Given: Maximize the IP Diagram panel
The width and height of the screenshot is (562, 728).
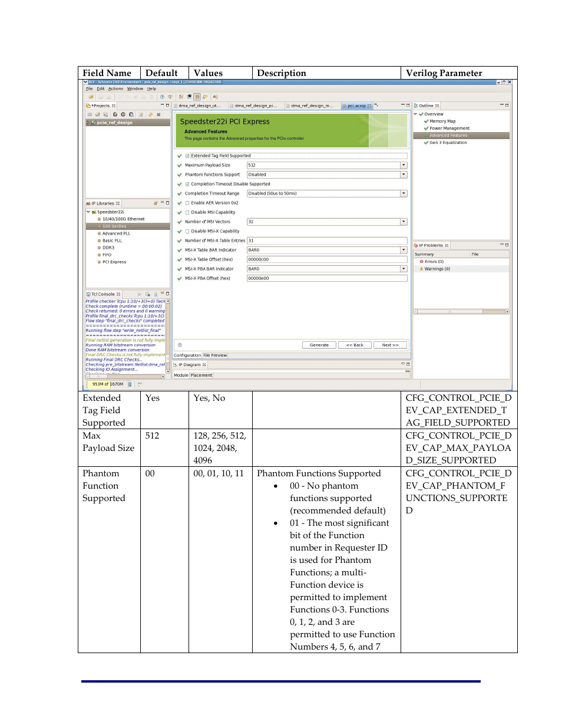Looking at the screenshot, I should (x=408, y=364).
